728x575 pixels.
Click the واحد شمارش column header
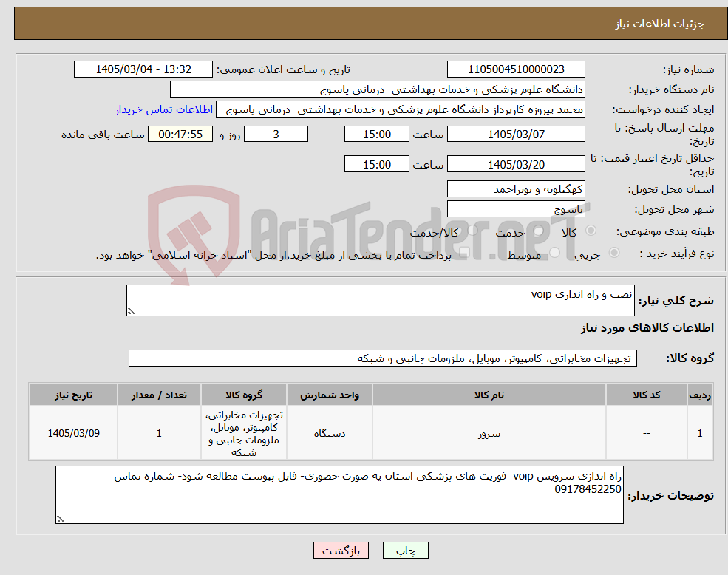pyautogui.click(x=329, y=395)
